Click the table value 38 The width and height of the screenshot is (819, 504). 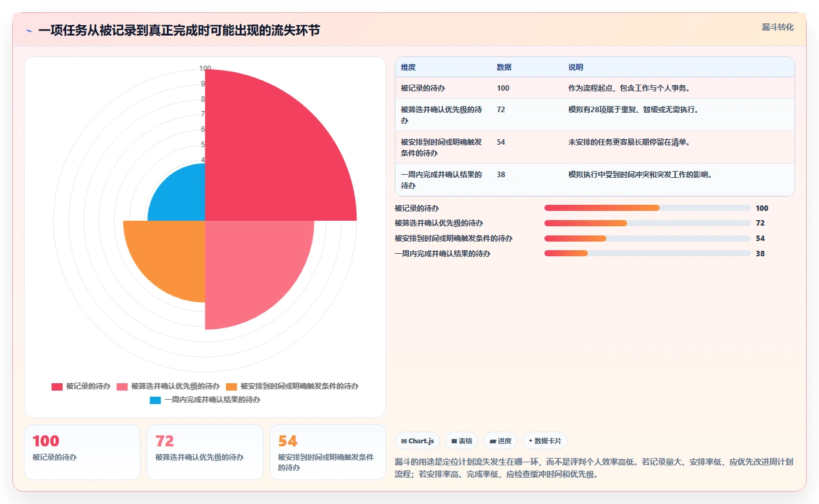(x=501, y=175)
